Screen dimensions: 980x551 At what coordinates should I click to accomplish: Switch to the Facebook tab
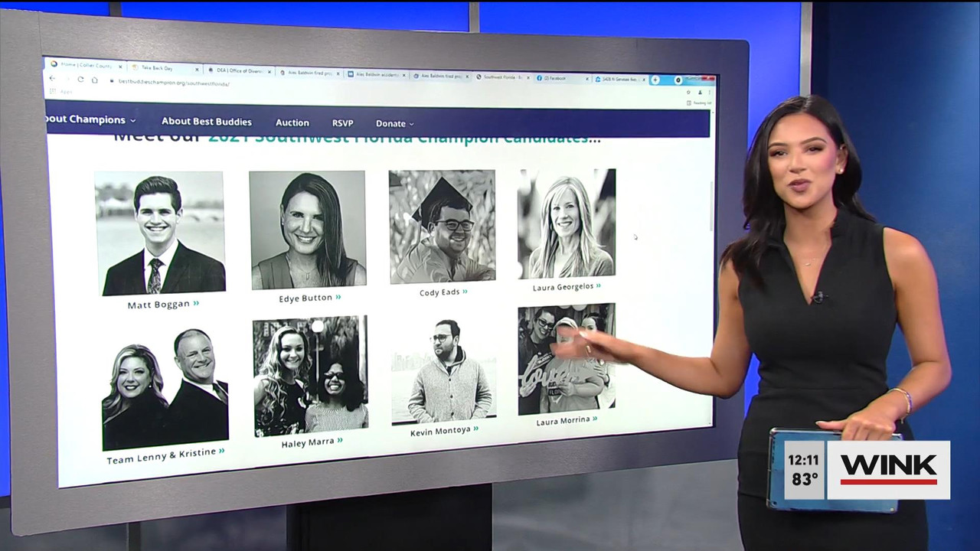563,77
